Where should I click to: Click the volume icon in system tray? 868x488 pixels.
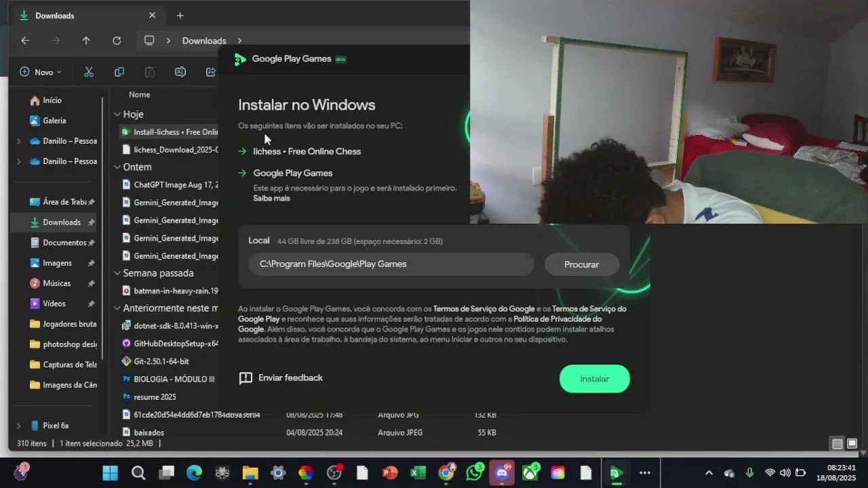coord(785,472)
